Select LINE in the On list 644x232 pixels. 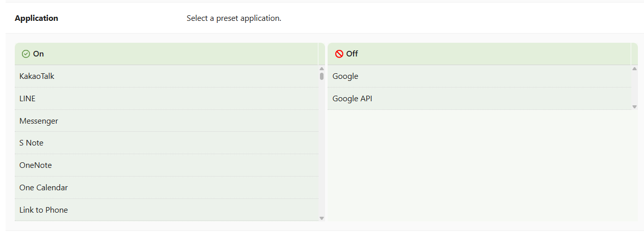point(28,99)
